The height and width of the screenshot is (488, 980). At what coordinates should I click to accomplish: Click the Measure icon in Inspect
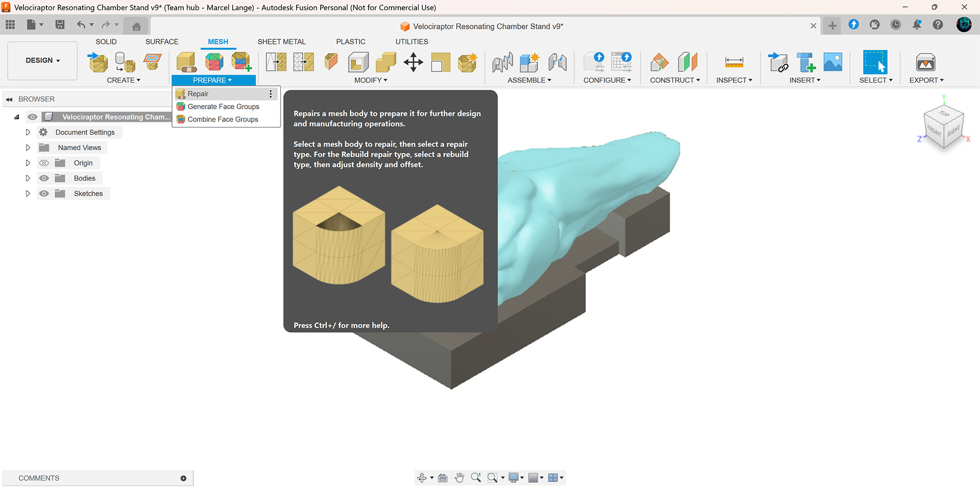click(734, 62)
